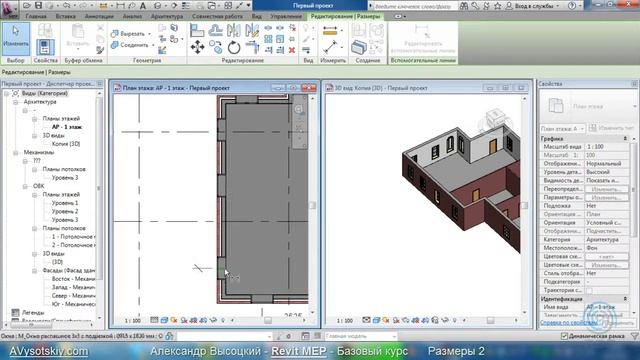Select the Trim/Extend tool in Редактирование panel
640x360 pixels.
click(252, 47)
